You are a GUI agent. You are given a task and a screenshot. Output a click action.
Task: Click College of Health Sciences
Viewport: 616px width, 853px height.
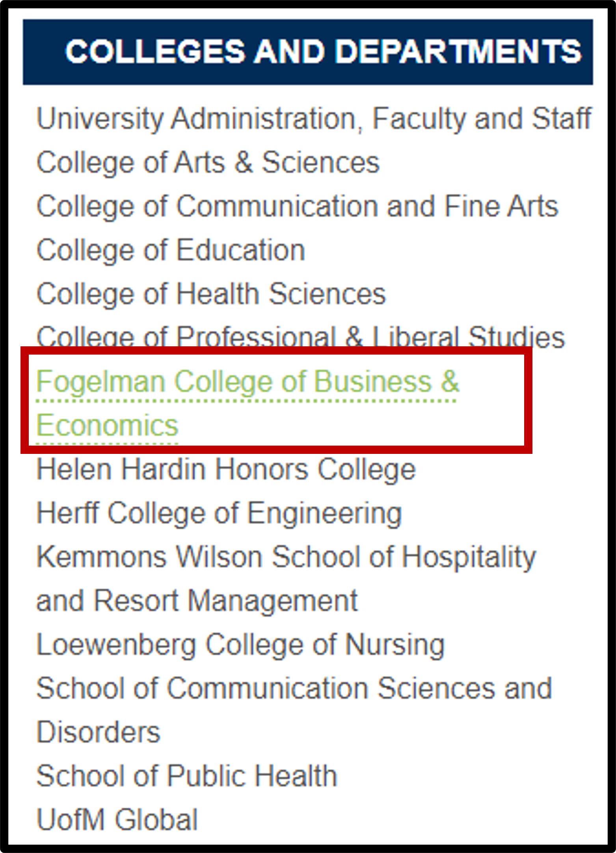tap(211, 293)
